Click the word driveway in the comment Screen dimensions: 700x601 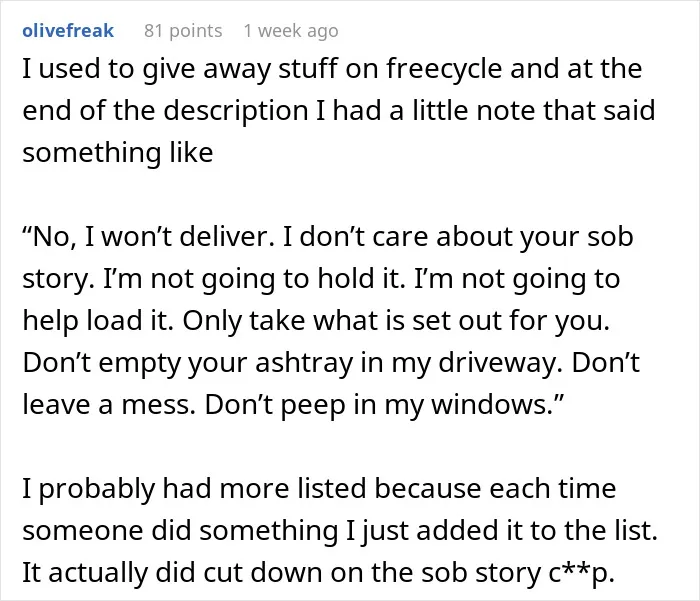click(501, 363)
